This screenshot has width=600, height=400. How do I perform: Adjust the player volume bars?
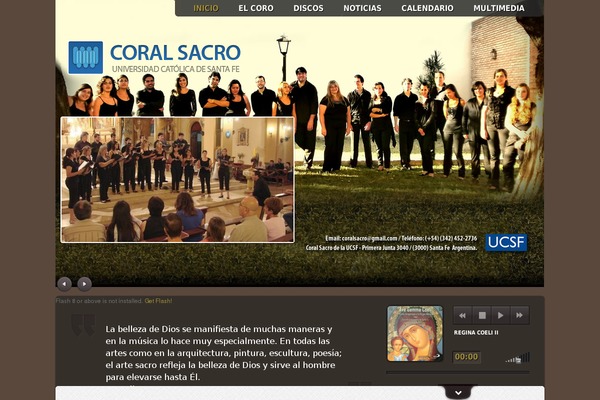(x=517, y=358)
